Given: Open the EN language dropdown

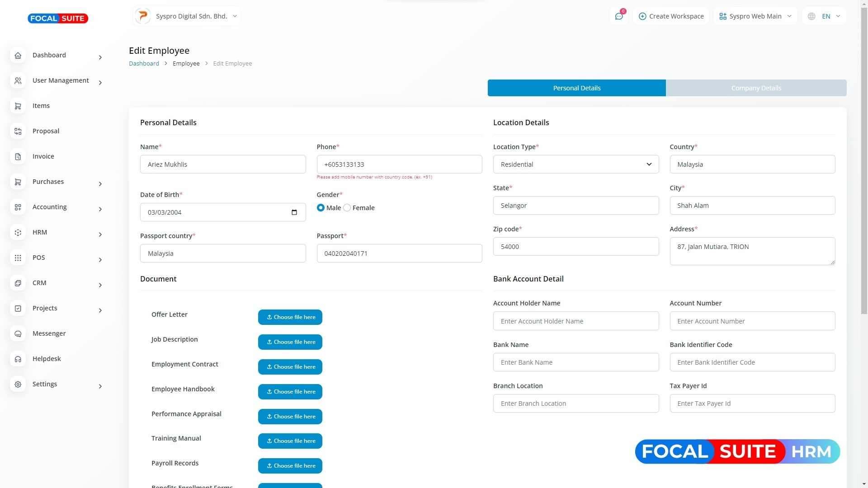Looking at the screenshot, I should (x=824, y=16).
